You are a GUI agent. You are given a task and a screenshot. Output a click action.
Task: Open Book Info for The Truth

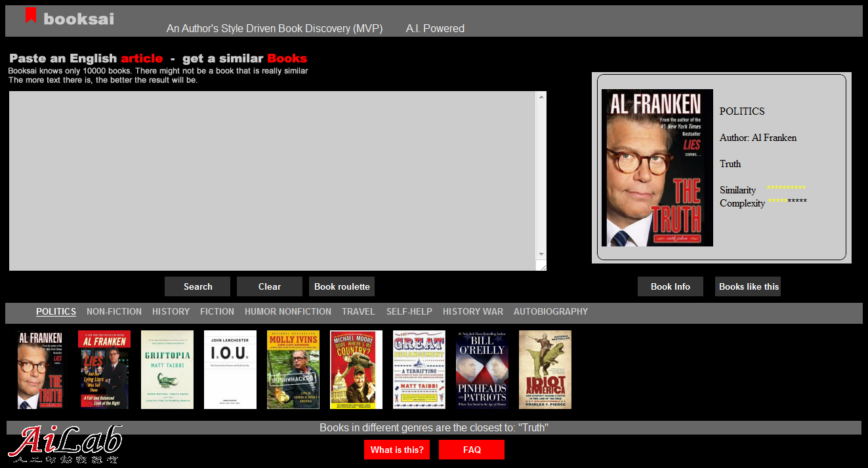[671, 286]
